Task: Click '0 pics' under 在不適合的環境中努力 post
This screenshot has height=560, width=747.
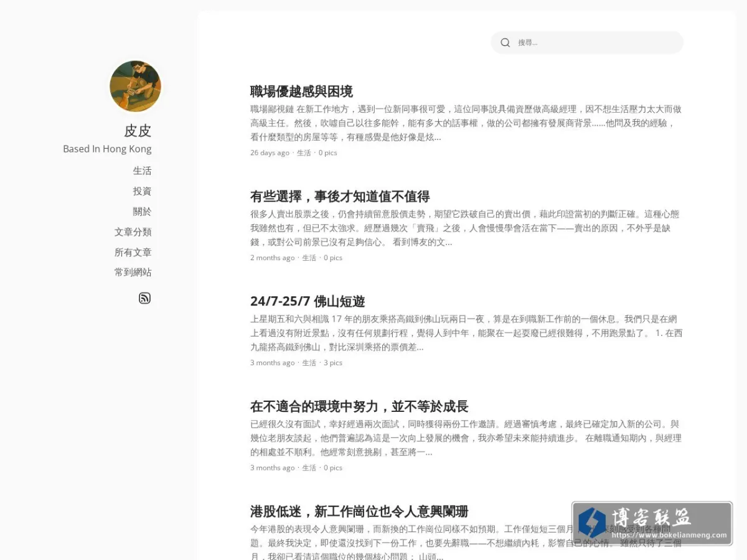Action: 333,469
